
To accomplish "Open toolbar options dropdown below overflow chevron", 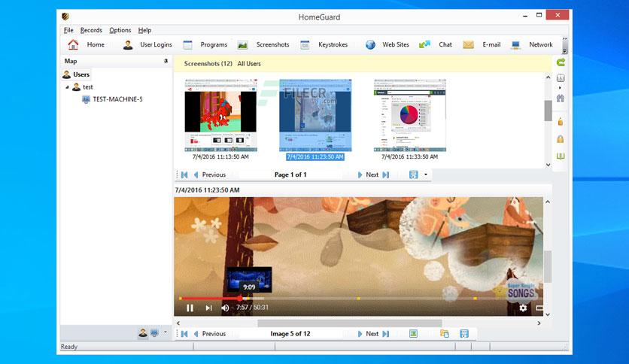I will click(x=565, y=51).
